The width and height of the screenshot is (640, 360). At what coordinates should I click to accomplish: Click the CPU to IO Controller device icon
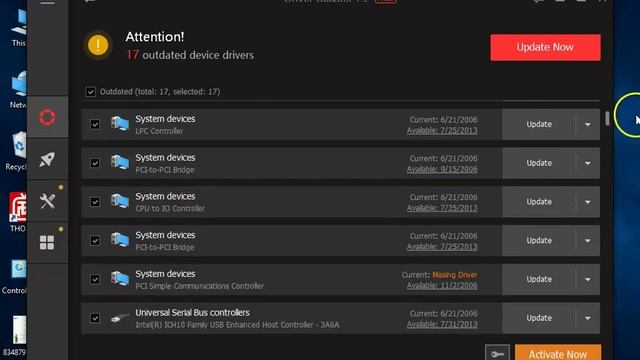(x=120, y=201)
